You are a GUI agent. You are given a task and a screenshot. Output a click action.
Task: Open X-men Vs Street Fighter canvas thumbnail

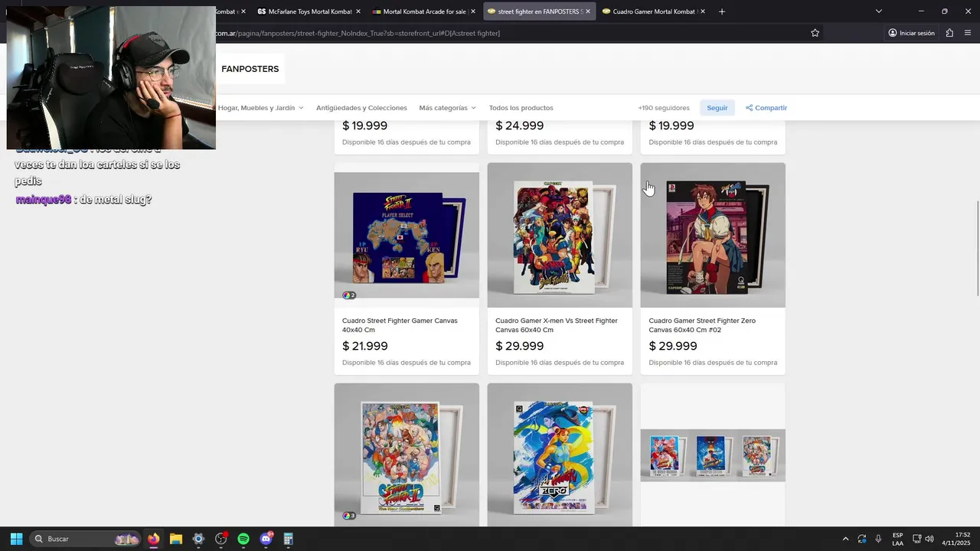(560, 235)
